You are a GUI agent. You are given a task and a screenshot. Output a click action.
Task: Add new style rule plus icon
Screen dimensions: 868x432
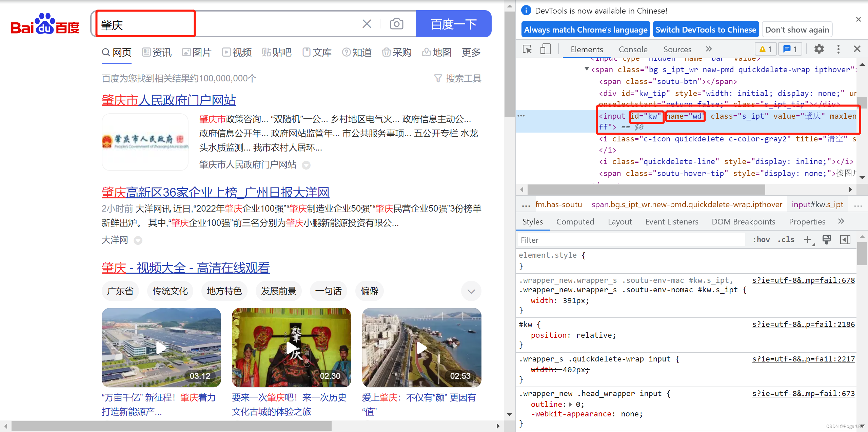808,240
